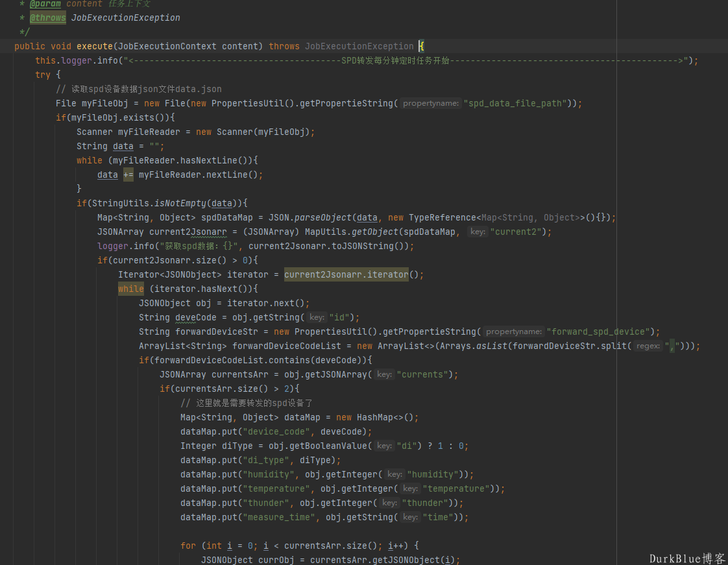Click the "measure_time" string
This screenshot has width=728, height=565.
(x=279, y=518)
